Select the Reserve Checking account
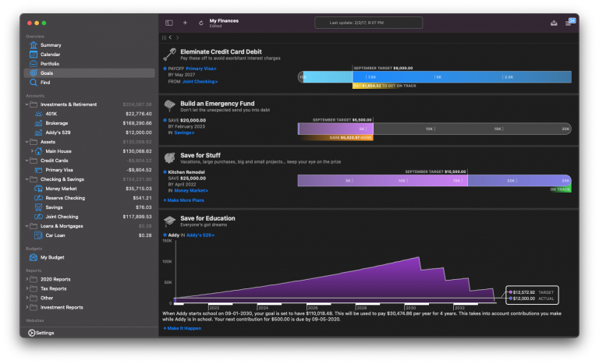The image size is (599, 364). pyautogui.click(x=89, y=198)
